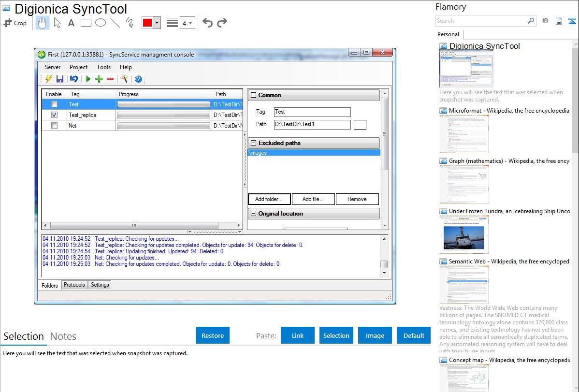Open the color picker dropdown arrow
Image resolution: width=579 pixels, height=392 pixels.
pyautogui.click(x=157, y=23)
